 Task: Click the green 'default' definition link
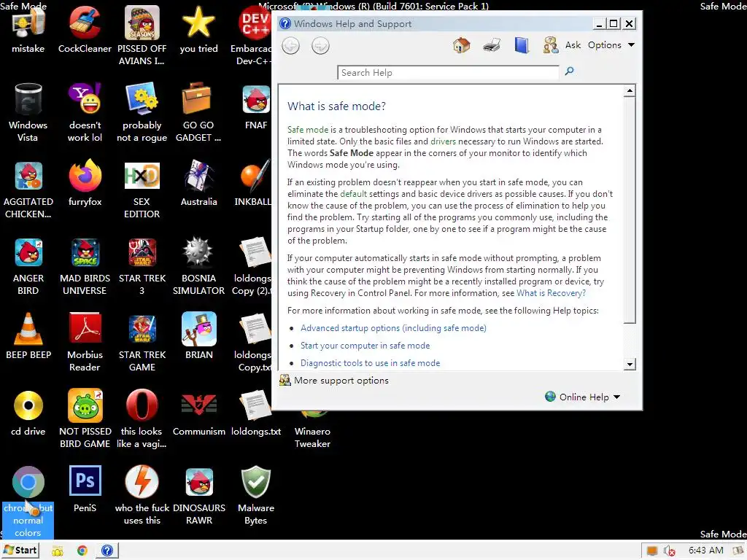[354, 194]
